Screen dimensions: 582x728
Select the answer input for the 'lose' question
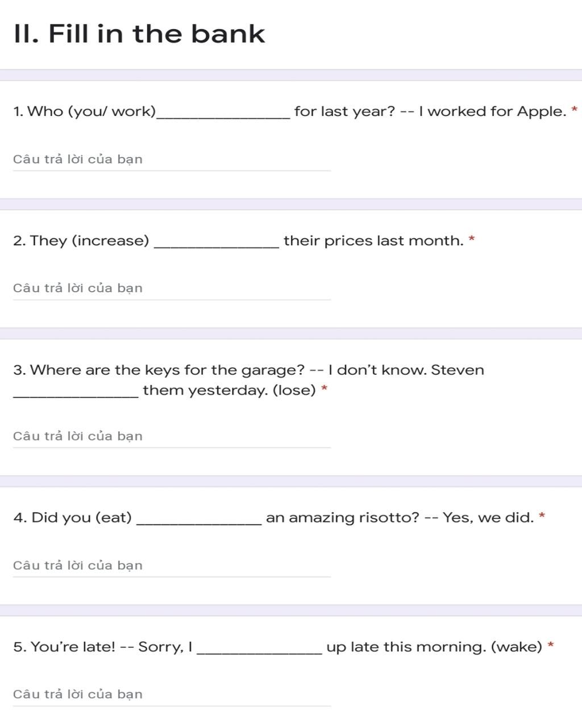172,437
